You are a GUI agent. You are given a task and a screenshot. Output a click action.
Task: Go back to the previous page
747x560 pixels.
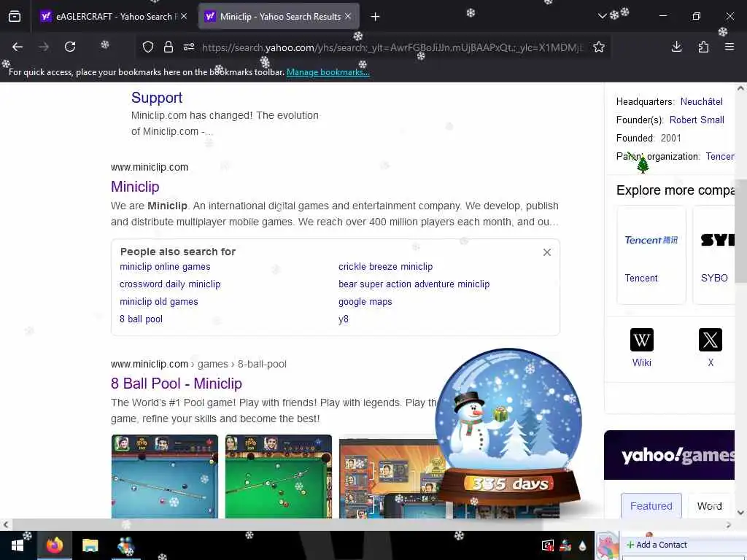click(18, 47)
